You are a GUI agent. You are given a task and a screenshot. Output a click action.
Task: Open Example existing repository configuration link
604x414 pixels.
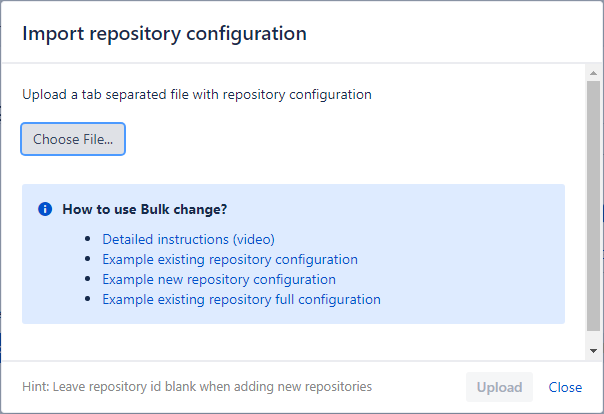230,259
